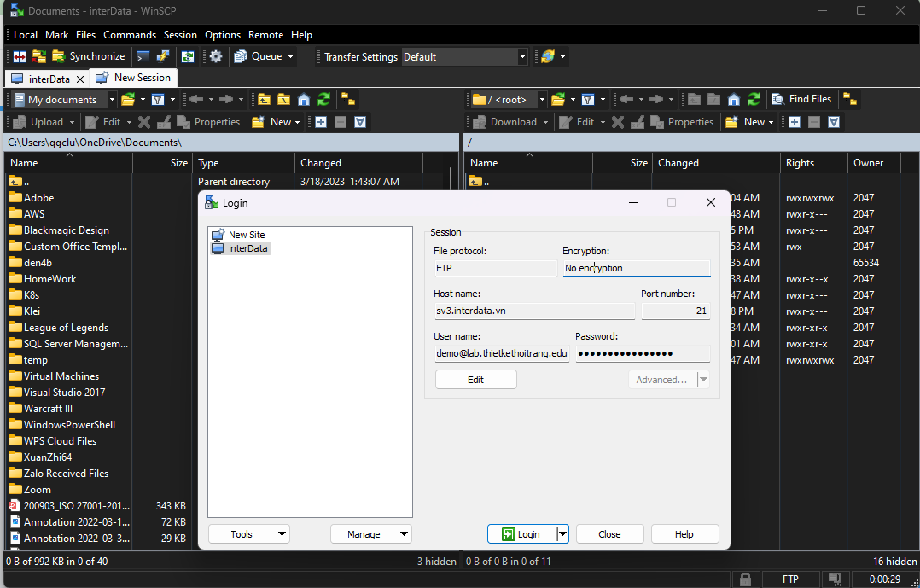Open Preferences gear icon
The image size is (920, 588).
(x=216, y=56)
